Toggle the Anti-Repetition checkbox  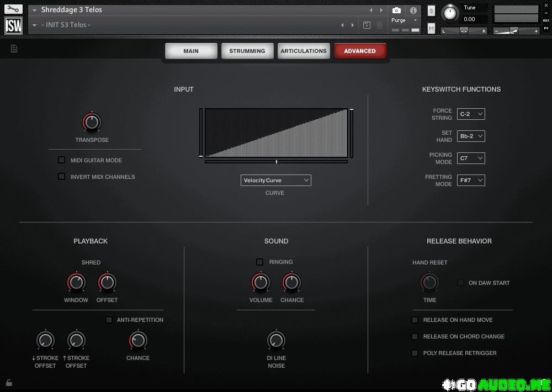(x=109, y=320)
